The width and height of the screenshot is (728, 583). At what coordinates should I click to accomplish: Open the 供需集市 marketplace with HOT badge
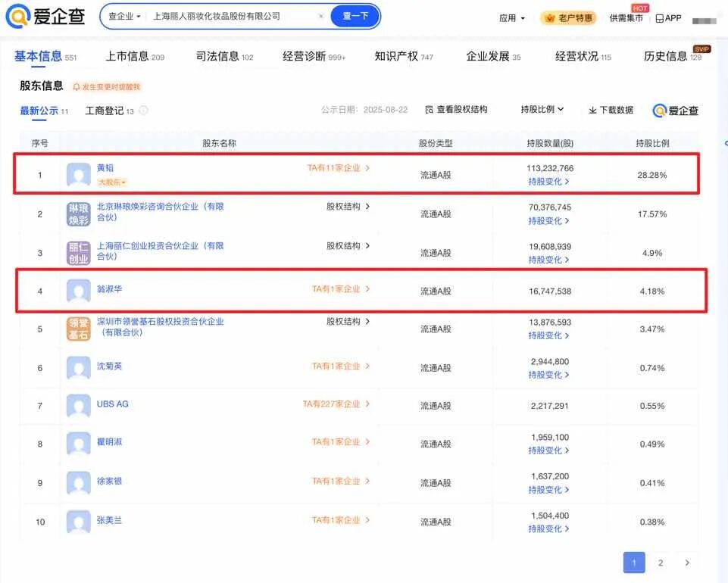(625, 18)
